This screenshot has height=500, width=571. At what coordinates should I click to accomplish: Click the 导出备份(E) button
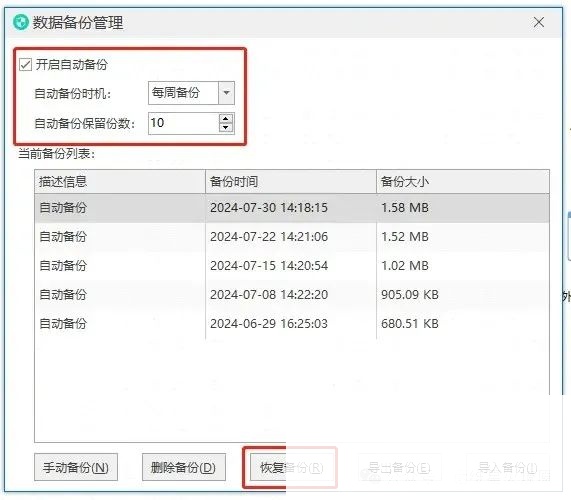(399, 468)
